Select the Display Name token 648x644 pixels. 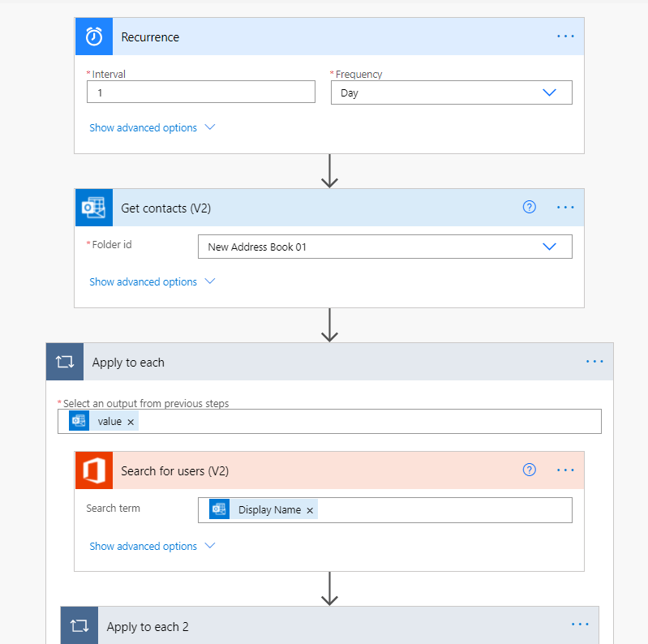[x=264, y=509]
